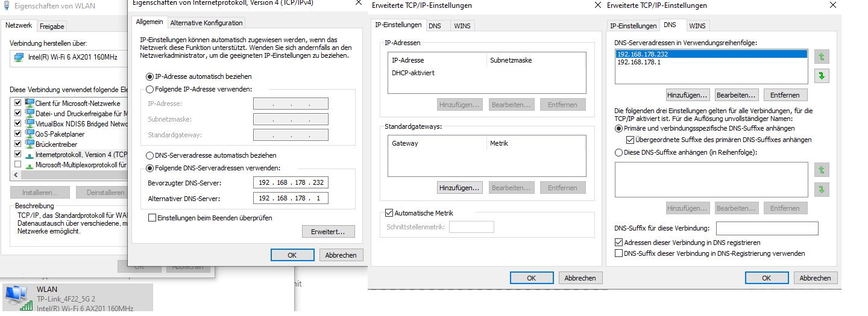Open the Alternative Konfiguration tab
This screenshot has width=868, height=316.
pyautogui.click(x=206, y=23)
